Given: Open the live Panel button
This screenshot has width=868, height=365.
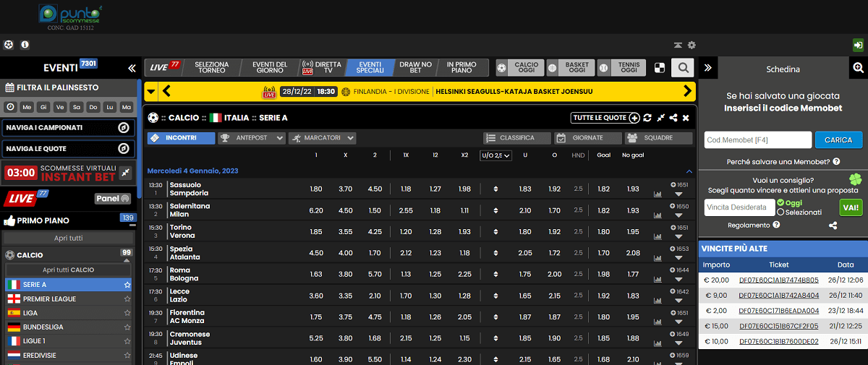Looking at the screenshot, I should coord(112,198).
